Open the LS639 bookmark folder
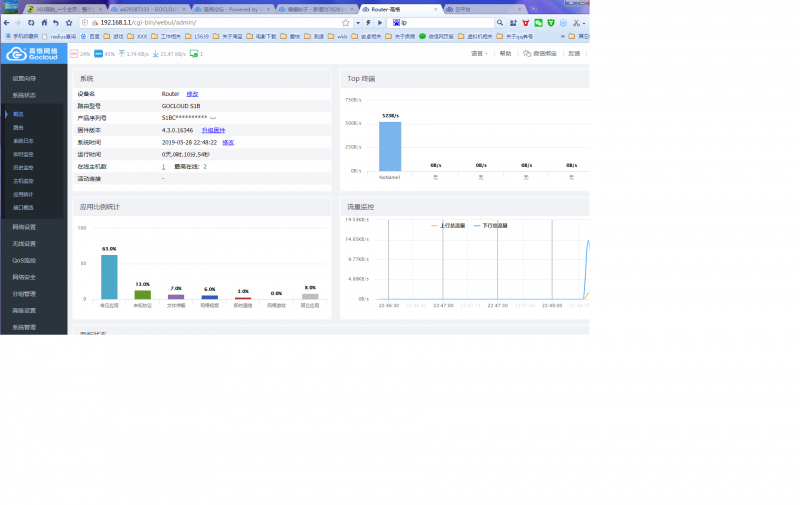 pos(197,36)
